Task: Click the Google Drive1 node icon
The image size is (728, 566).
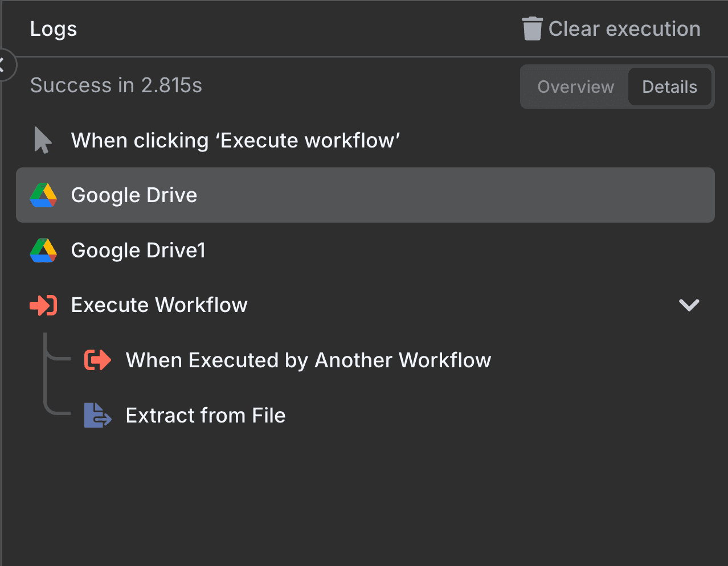Action: [x=43, y=250]
